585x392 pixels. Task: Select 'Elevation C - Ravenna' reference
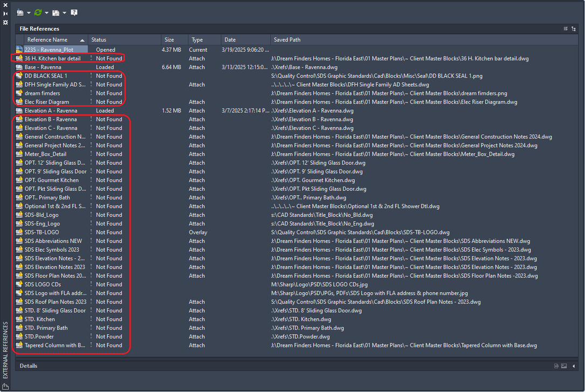(51, 128)
